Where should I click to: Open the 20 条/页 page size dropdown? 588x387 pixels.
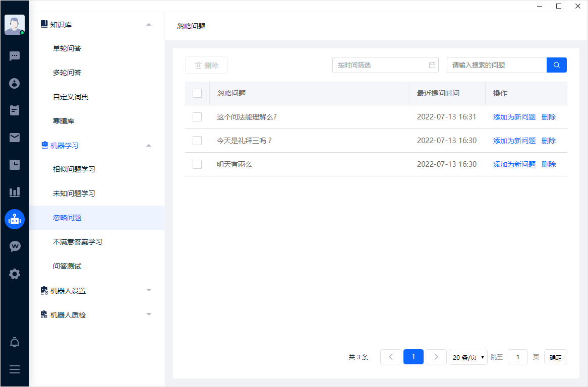tap(468, 357)
